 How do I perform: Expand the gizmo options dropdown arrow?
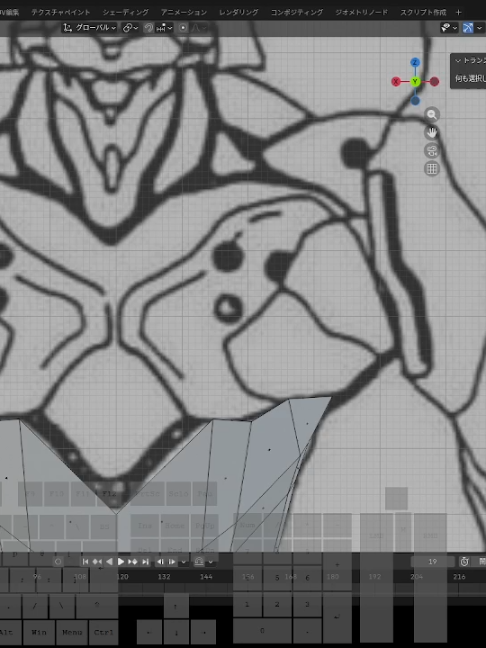pos(479,28)
